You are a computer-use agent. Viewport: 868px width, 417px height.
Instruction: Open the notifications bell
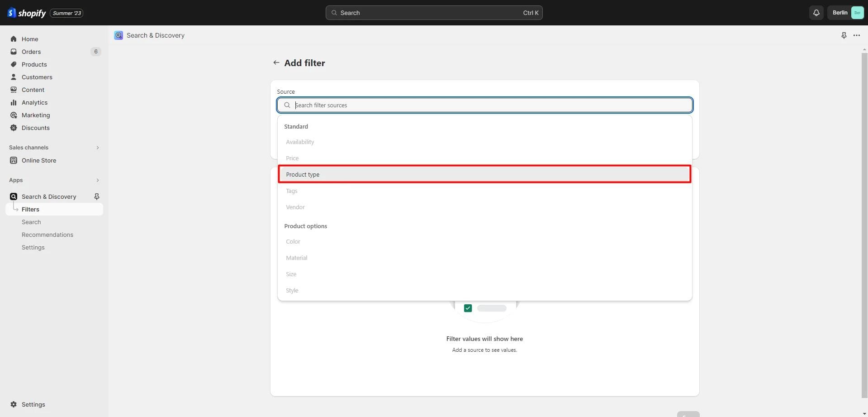[x=816, y=13]
